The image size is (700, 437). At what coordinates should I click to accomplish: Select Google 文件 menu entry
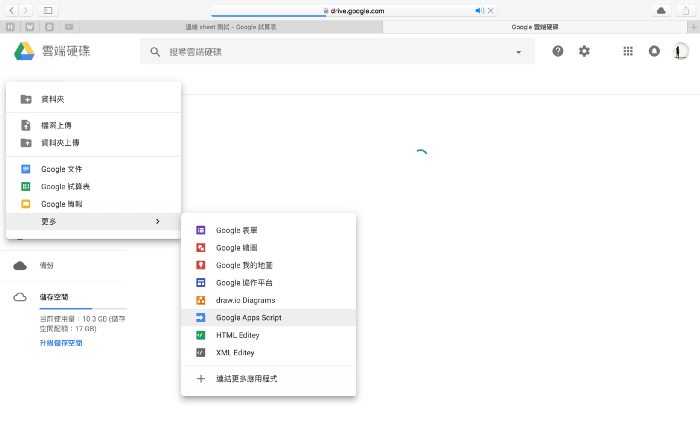(x=93, y=169)
